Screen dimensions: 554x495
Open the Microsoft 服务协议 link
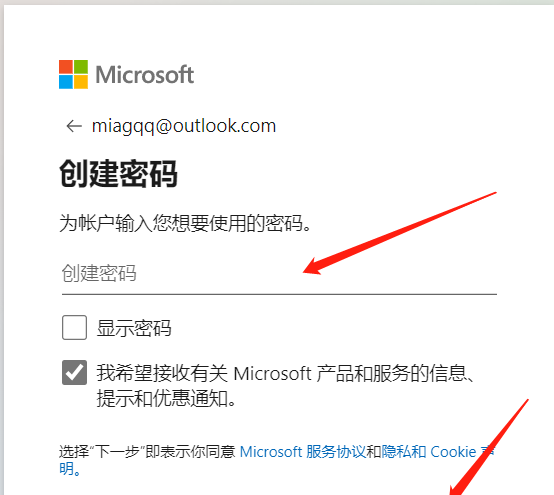pos(303,452)
